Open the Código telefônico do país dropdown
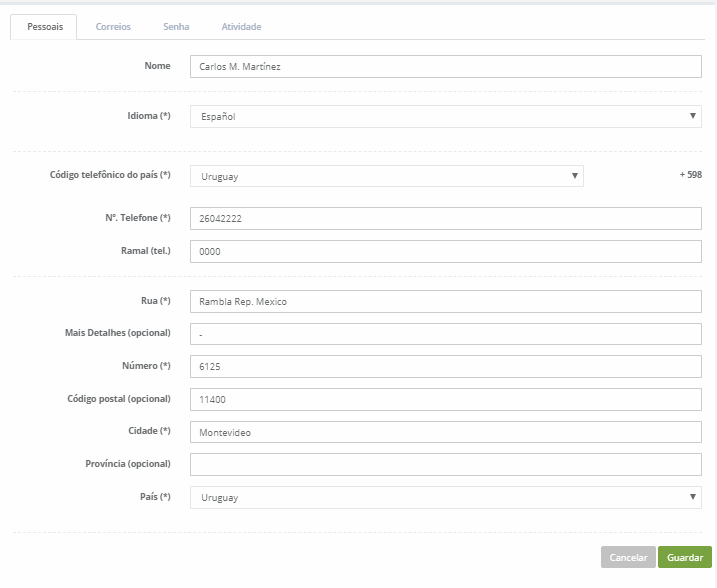The width and height of the screenshot is (717, 588). click(385, 177)
